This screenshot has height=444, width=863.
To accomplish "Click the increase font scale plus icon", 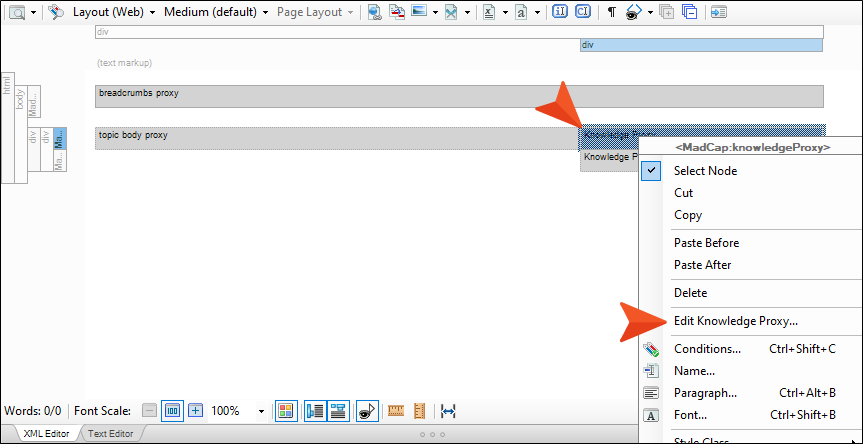I will (x=196, y=410).
